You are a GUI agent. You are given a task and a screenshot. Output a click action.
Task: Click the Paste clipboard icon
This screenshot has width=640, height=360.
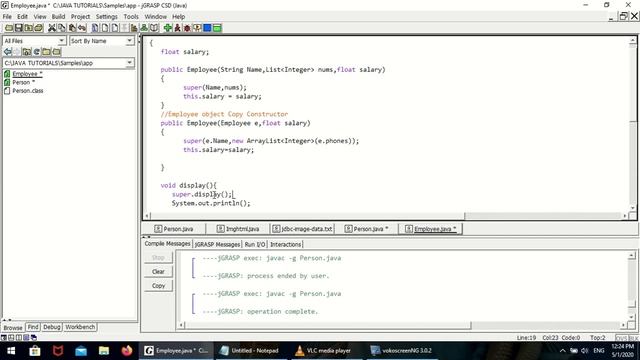pyautogui.click(x=72, y=28)
